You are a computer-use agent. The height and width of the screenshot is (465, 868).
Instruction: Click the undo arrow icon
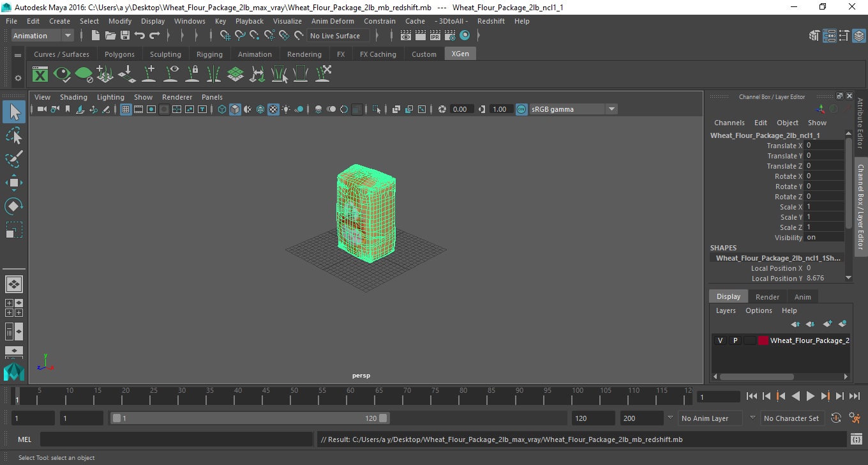pyautogui.click(x=140, y=36)
